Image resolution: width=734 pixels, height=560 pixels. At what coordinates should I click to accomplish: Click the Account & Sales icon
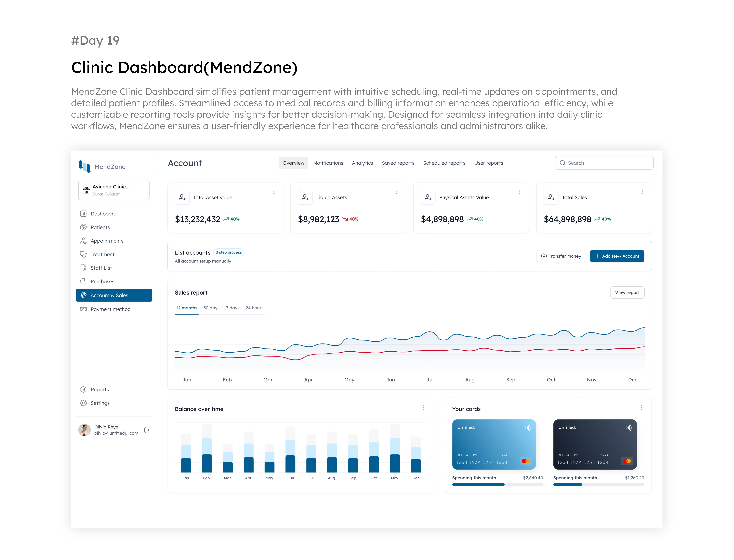83,295
